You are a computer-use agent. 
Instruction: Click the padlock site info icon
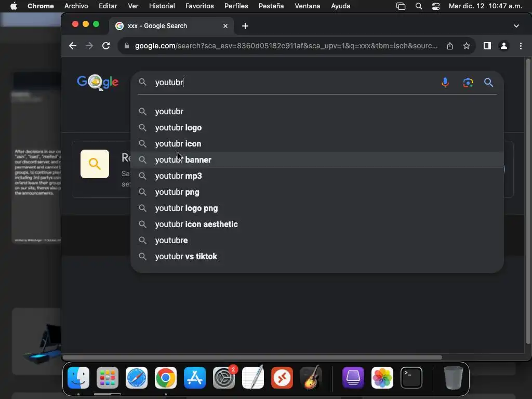pos(127,46)
